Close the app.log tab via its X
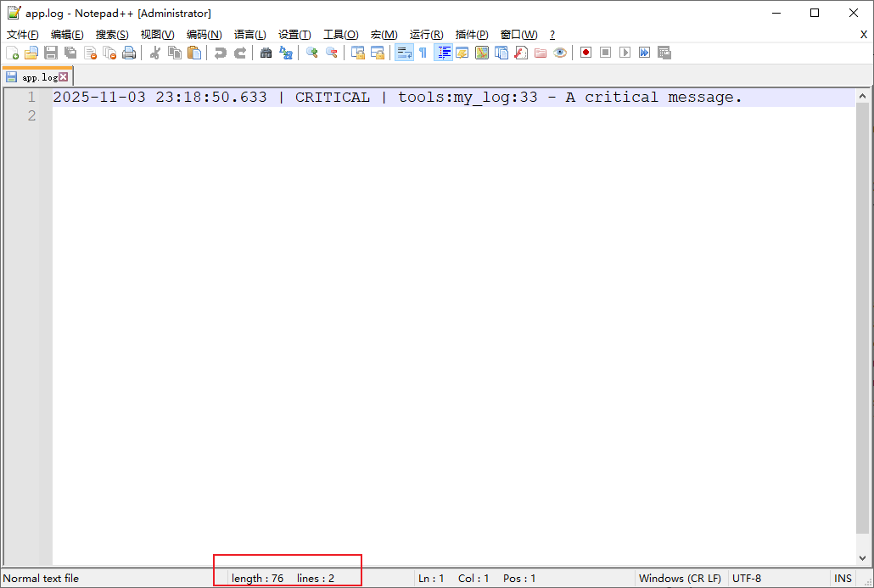The height and width of the screenshot is (588, 874). (x=64, y=76)
